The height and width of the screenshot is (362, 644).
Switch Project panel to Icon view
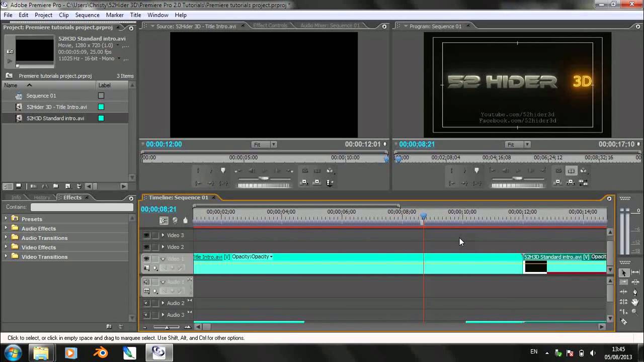(19, 186)
